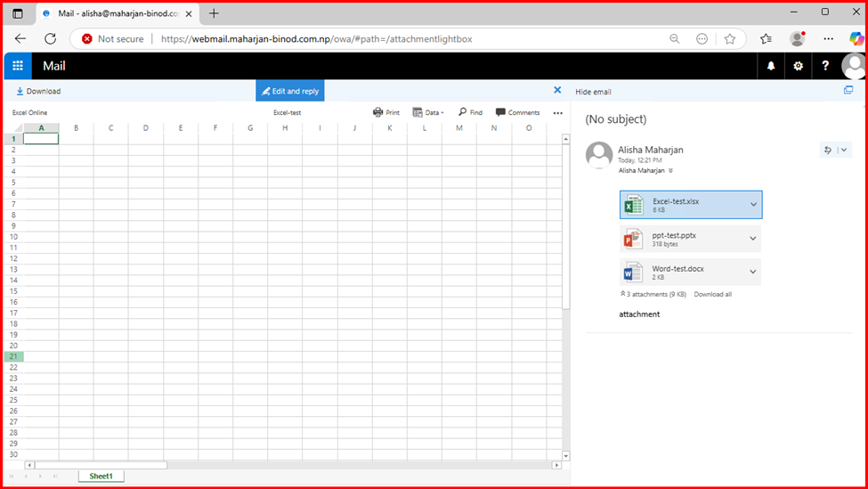Click the Download all link
Viewport: 868px width, 489px height.
[x=712, y=294]
